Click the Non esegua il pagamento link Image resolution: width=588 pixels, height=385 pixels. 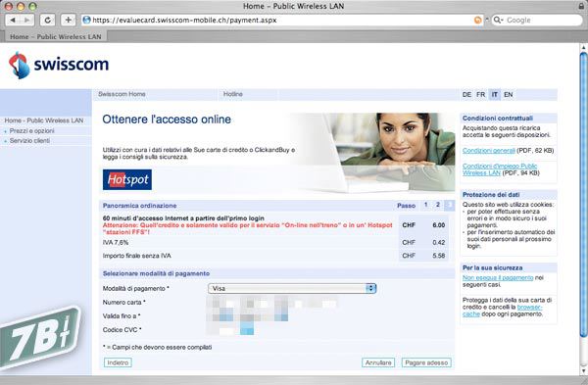[498, 277]
